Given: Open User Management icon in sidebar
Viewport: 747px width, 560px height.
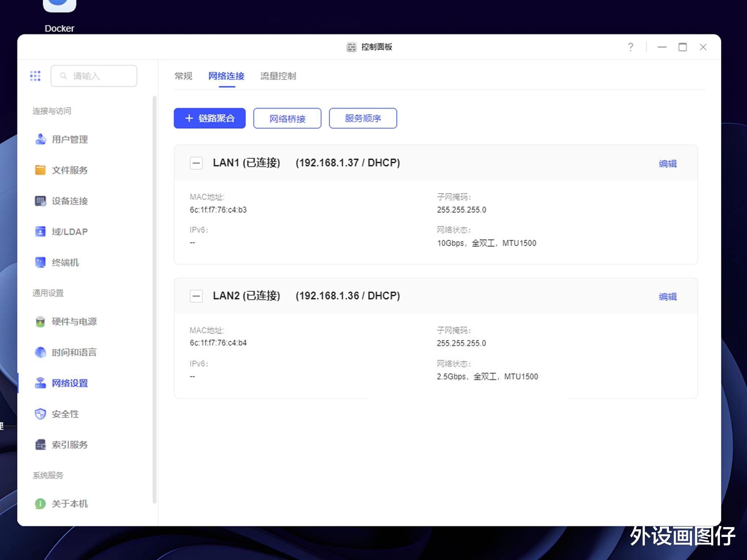Looking at the screenshot, I should click(x=40, y=139).
